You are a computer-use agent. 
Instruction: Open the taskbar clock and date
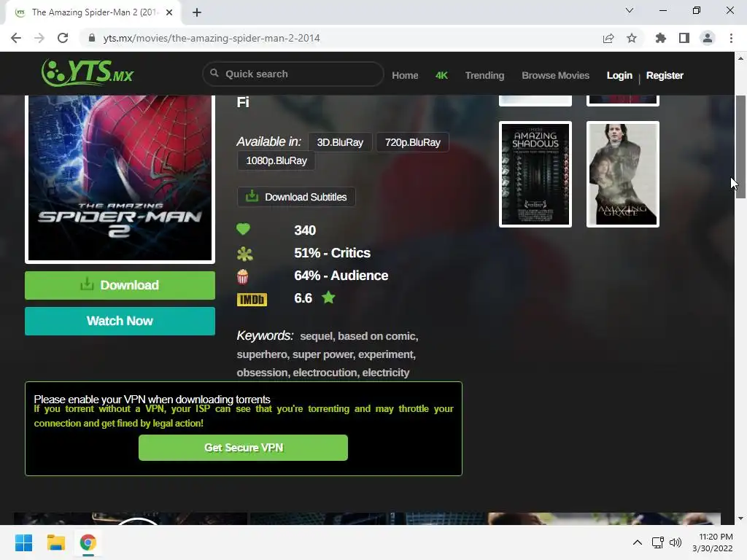click(713, 542)
